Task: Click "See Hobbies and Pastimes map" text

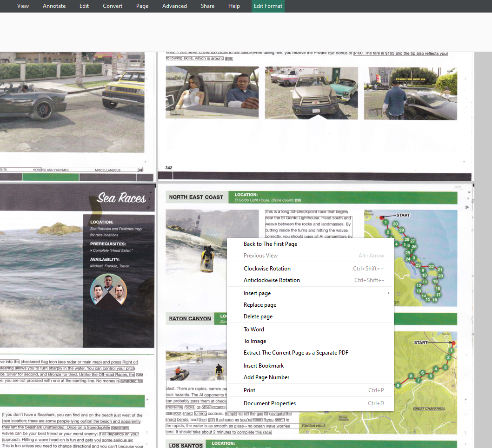Action: tap(116, 229)
